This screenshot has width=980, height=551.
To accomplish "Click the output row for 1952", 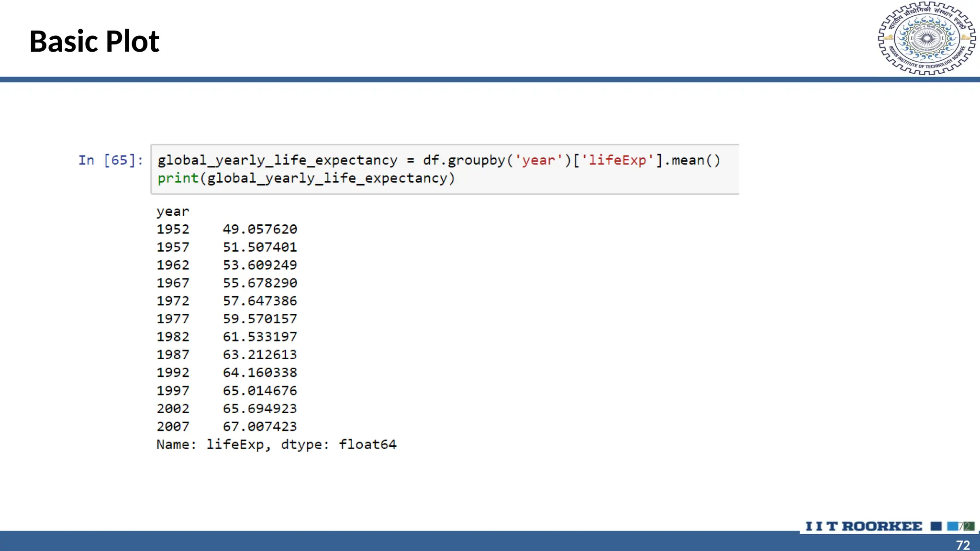I will click(227, 229).
